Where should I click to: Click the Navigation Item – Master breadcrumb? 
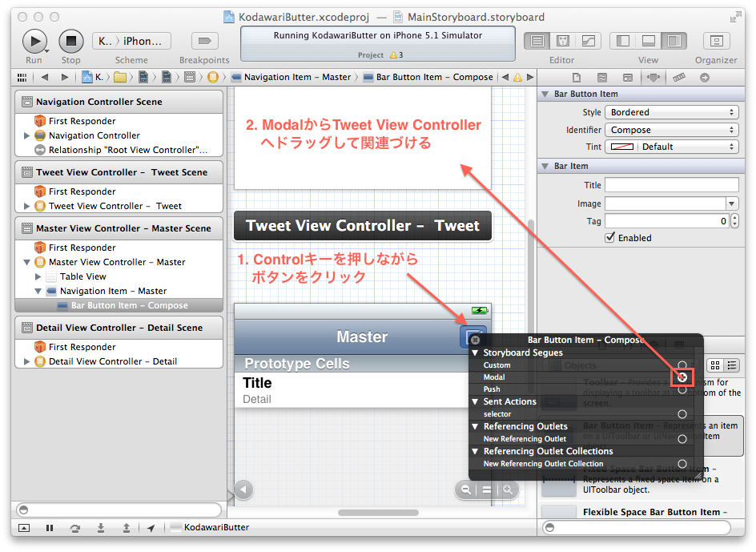[x=292, y=77]
